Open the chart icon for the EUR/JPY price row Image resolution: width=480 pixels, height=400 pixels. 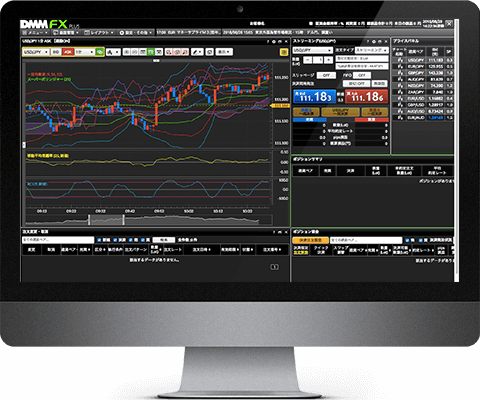400,67
